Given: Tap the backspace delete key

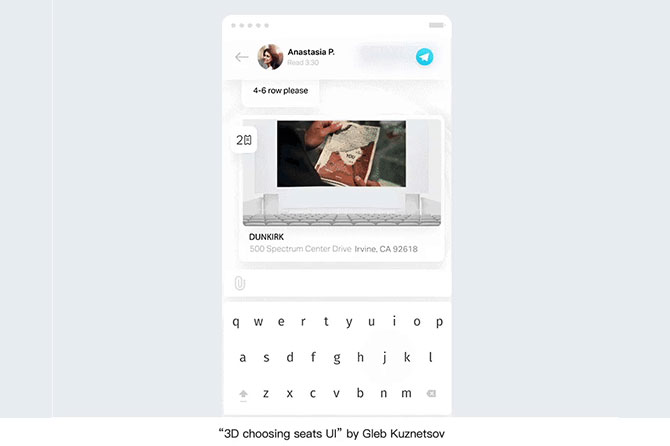Looking at the screenshot, I should click(431, 393).
